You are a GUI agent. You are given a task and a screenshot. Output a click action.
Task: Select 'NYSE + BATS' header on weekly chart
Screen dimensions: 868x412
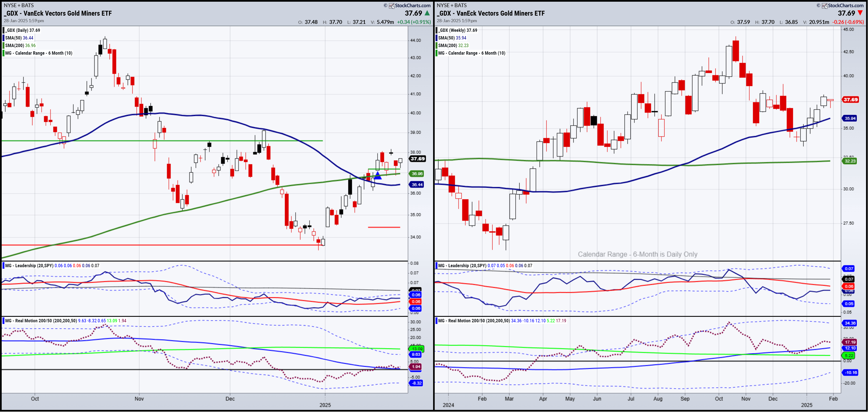(x=452, y=5)
